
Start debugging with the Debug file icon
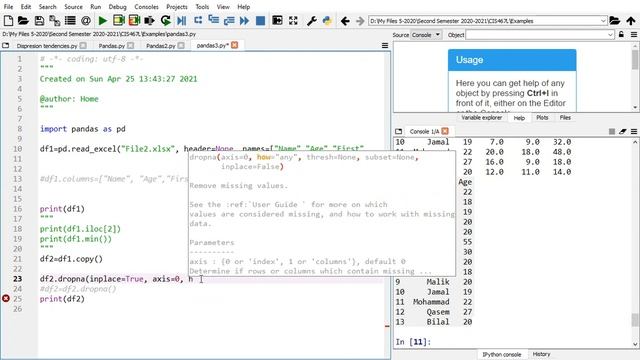pyautogui.click(x=182, y=20)
